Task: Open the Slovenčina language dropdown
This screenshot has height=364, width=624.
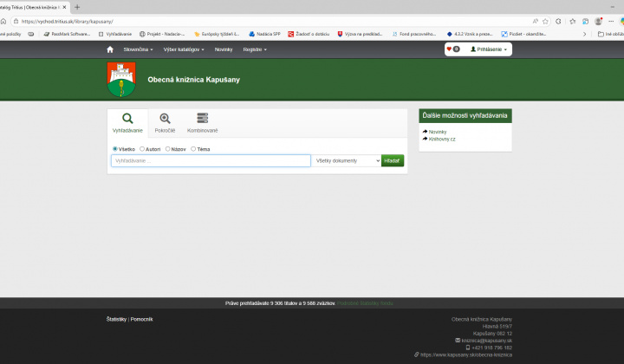Action: point(138,49)
